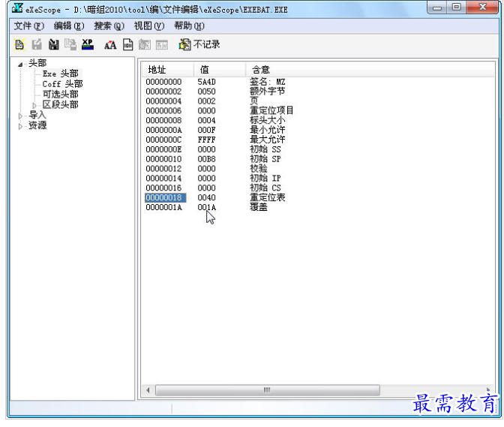Select address row 00000006

163,111
